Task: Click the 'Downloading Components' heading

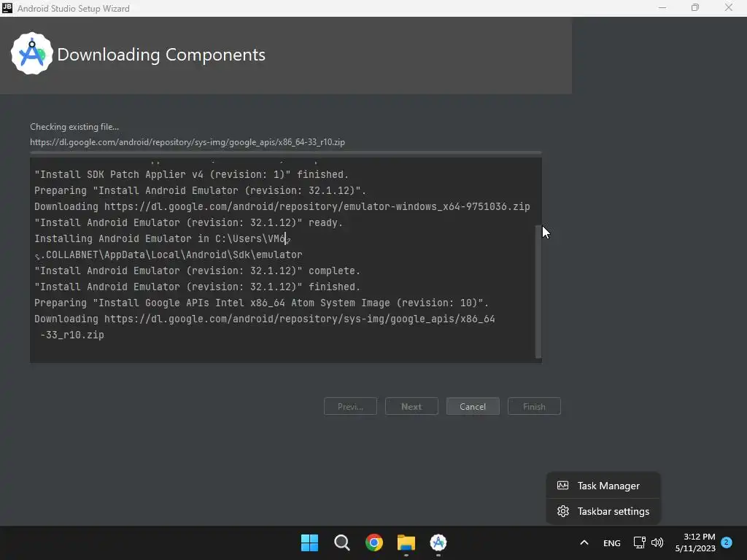Action: (x=161, y=55)
